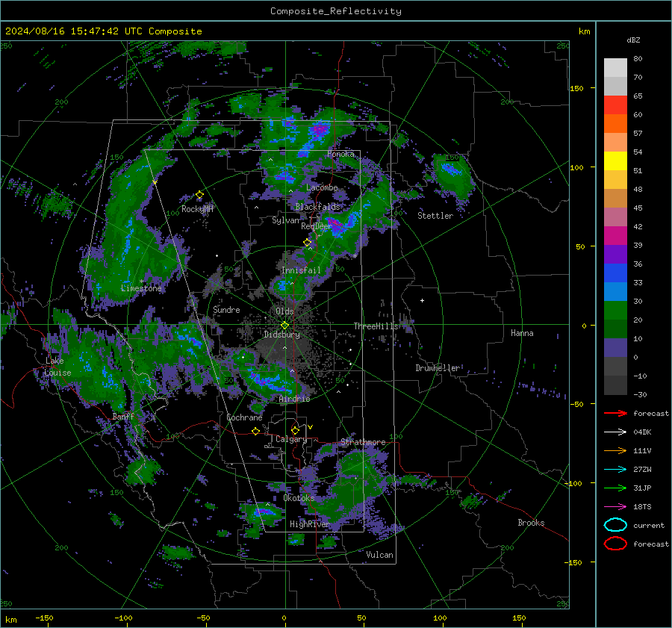The height and width of the screenshot is (628, 672).
Task: Click the Banff city label
Action: pos(123,417)
